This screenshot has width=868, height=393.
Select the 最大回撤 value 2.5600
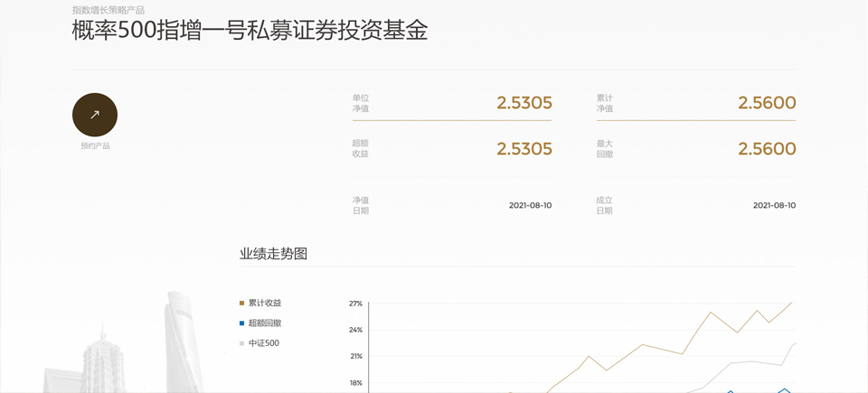[767, 149]
